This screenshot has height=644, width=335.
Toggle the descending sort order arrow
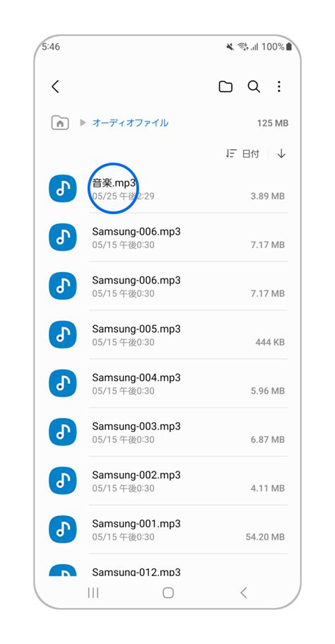(281, 153)
